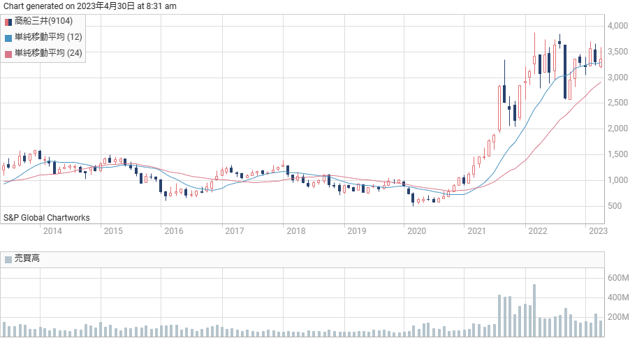Click the 600M volume axis label
644x338 pixels.
point(618,278)
